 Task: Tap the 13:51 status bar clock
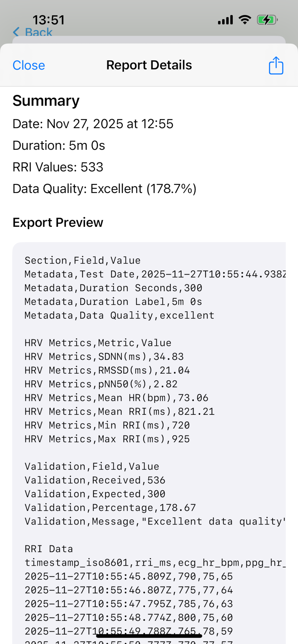pos(48,20)
